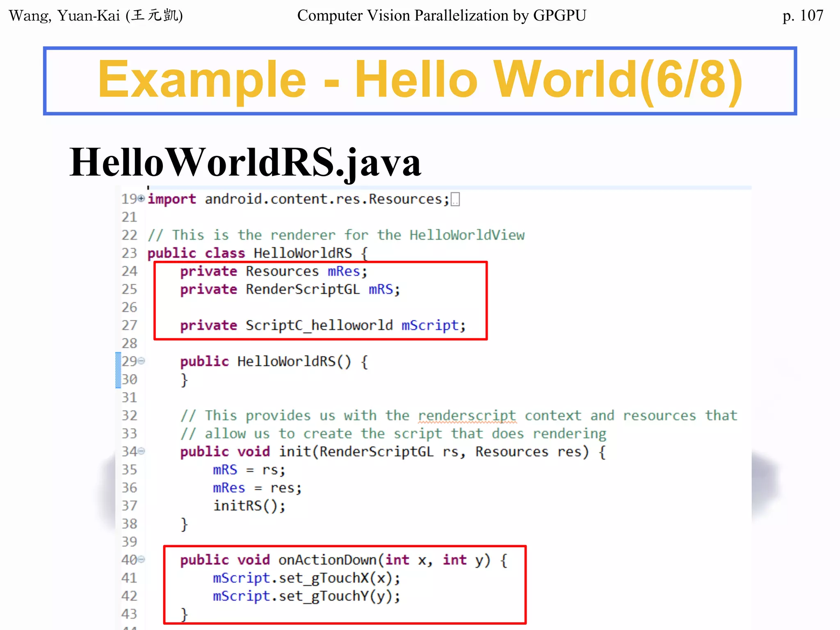The image size is (840, 630).
Task: Click header 'Computer Vision Parallelization by GPGPU'
Action: pos(442,16)
